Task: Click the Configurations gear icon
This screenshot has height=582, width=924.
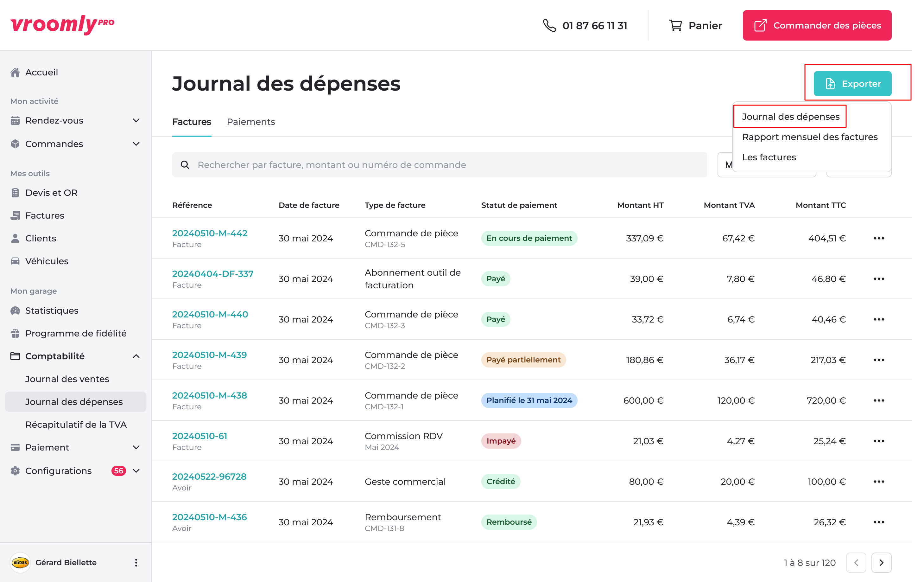Action: click(15, 471)
